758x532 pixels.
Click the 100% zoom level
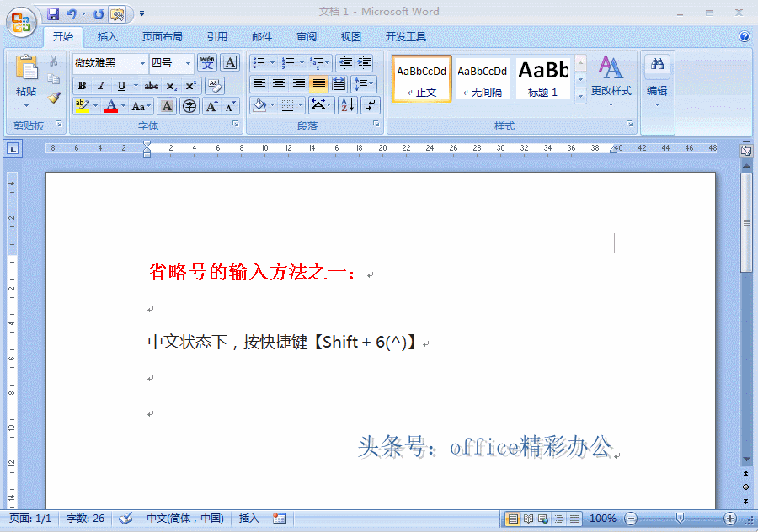tap(602, 519)
